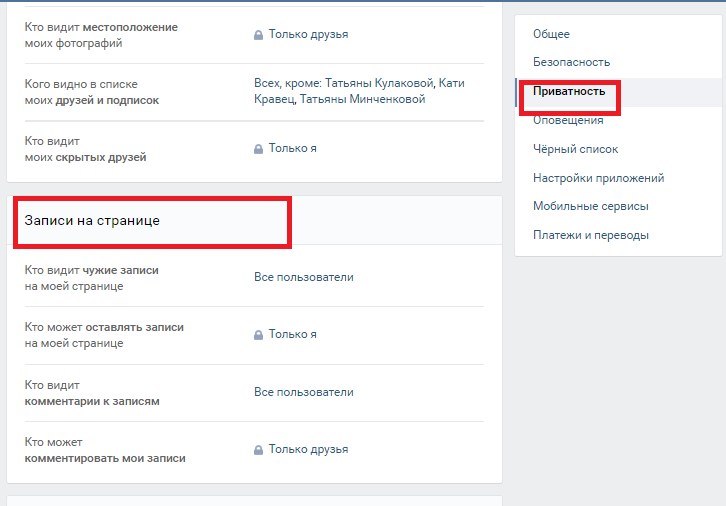Click the 'Записи на странице' section header

tap(92, 220)
